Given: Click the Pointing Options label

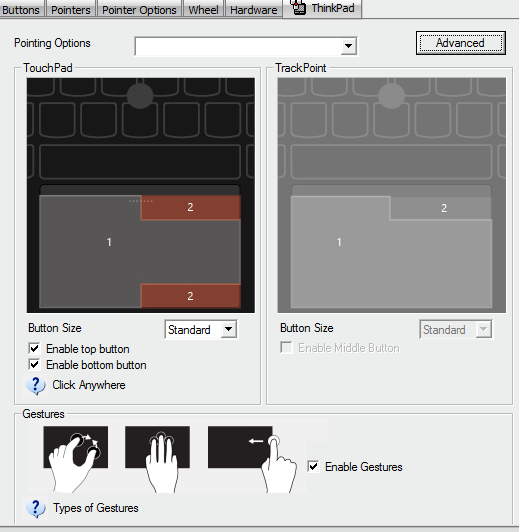Looking at the screenshot, I should 52,43.
